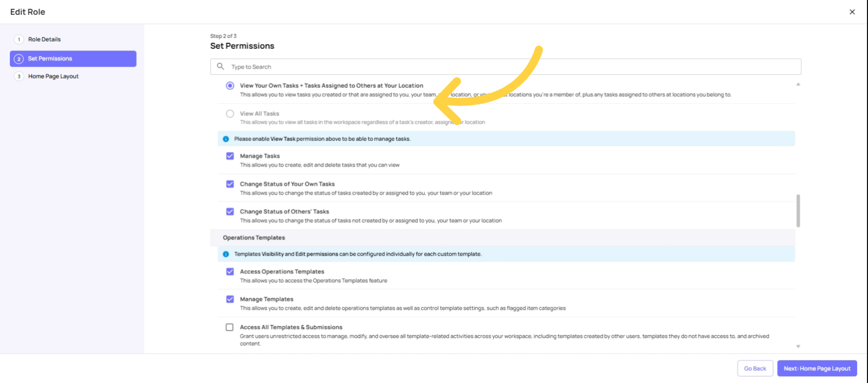Open the Set Permissions step
The width and height of the screenshot is (868, 383).
[x=73, y=59]
